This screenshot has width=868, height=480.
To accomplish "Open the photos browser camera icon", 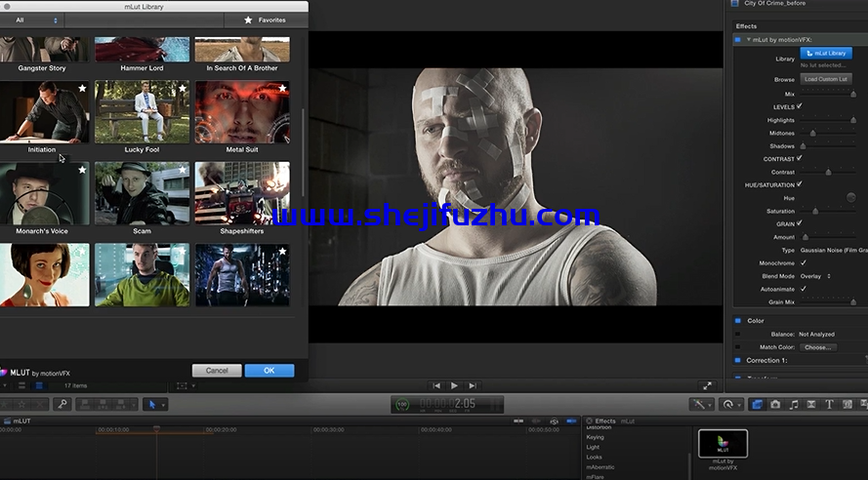I will click(x=775, y=404).
